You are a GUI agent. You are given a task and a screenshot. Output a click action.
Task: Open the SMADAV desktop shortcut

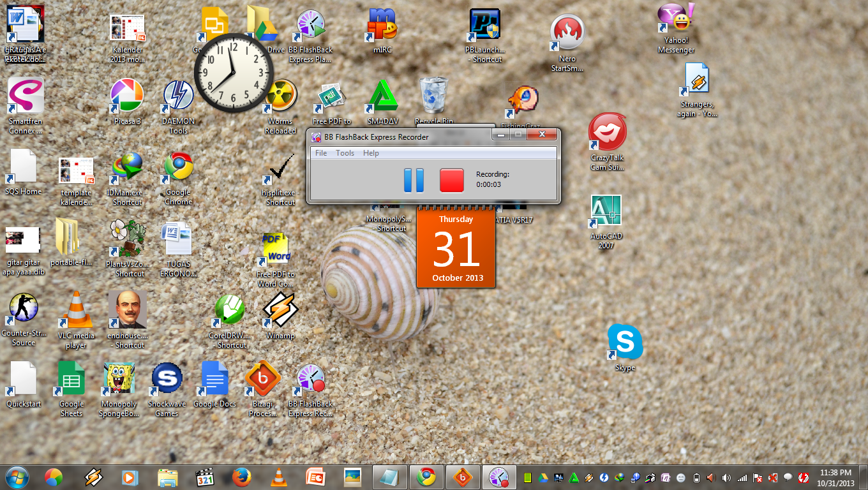pos(382,102)
